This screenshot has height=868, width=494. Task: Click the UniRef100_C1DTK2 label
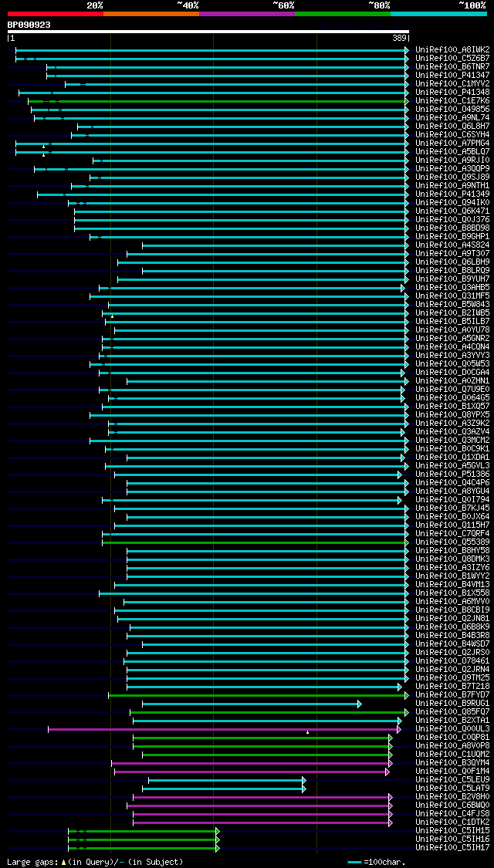452,823
